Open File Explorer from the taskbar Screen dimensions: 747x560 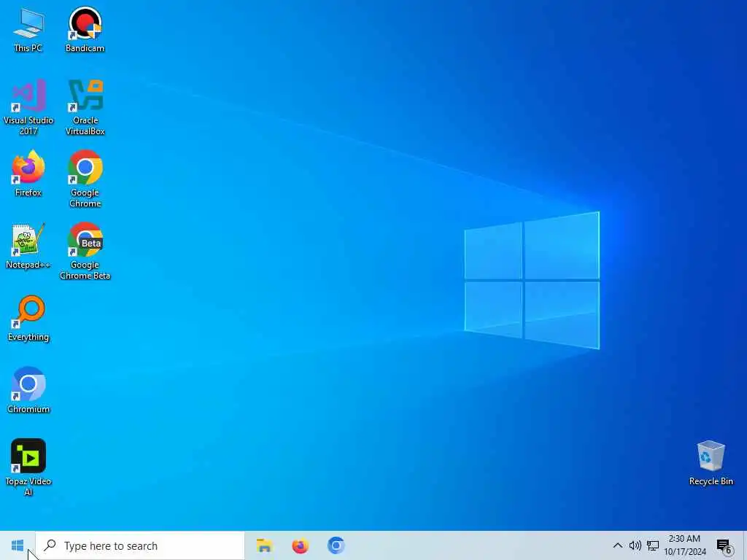pos(264,545)
